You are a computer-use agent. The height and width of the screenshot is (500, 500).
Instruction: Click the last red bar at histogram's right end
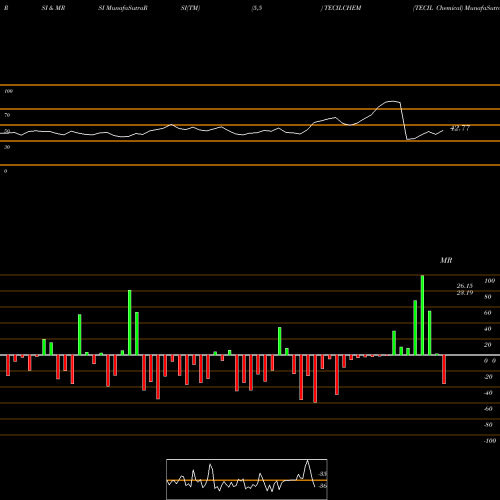click(x=444, y=369)
